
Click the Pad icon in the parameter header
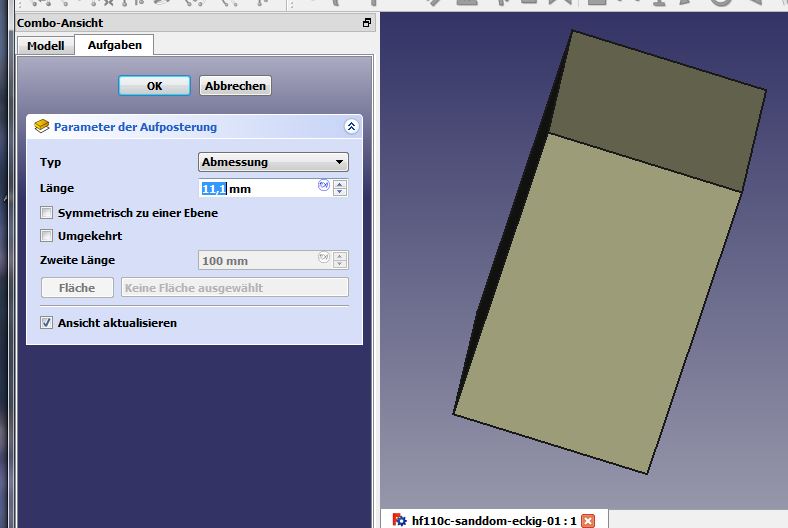41,127
